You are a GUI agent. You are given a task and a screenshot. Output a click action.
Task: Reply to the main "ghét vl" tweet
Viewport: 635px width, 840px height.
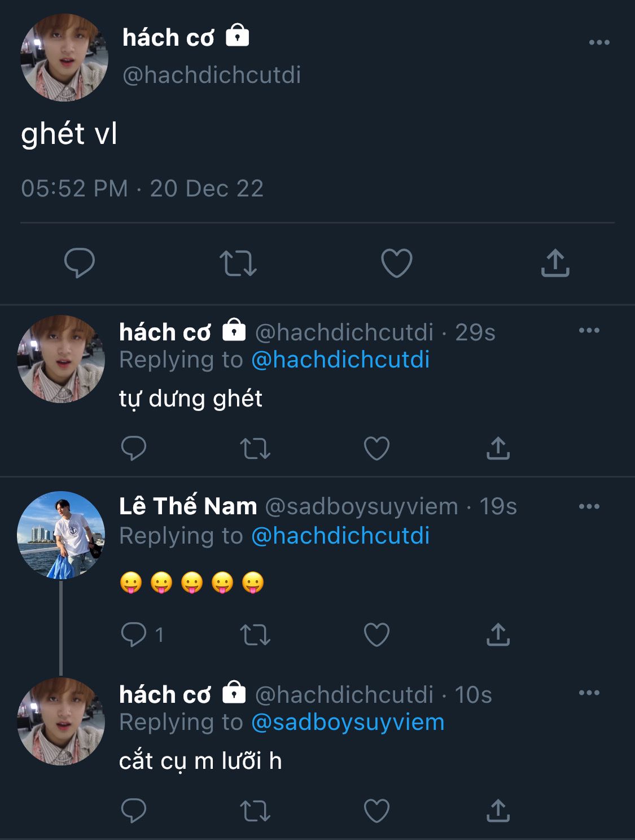pyautogui.click(x=80, y=263)
